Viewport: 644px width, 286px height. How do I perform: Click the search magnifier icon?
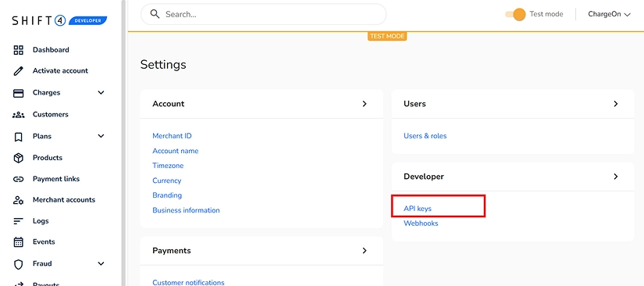[155, 14]
